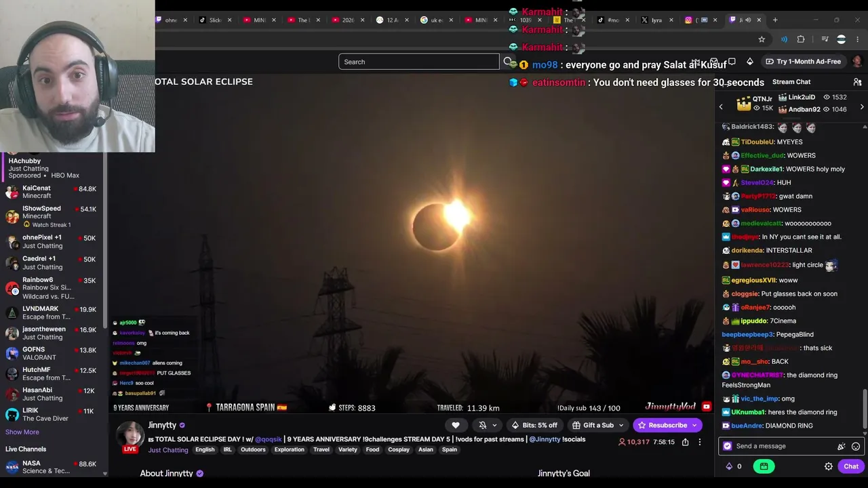Switch to the 2026 YouTube tab
Viewport: 868px width, 488px height.
tap(347, 20)
